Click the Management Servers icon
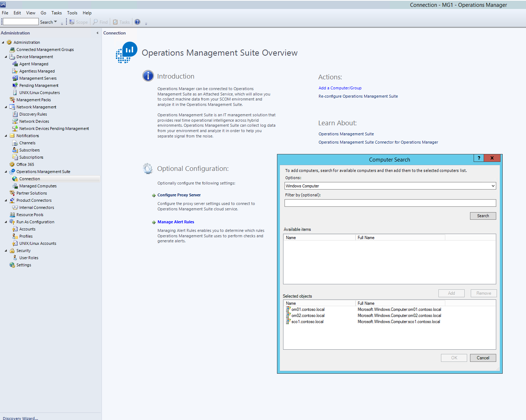Image resolution: width=526 pixels, height=420 pixels. (15, 78)
